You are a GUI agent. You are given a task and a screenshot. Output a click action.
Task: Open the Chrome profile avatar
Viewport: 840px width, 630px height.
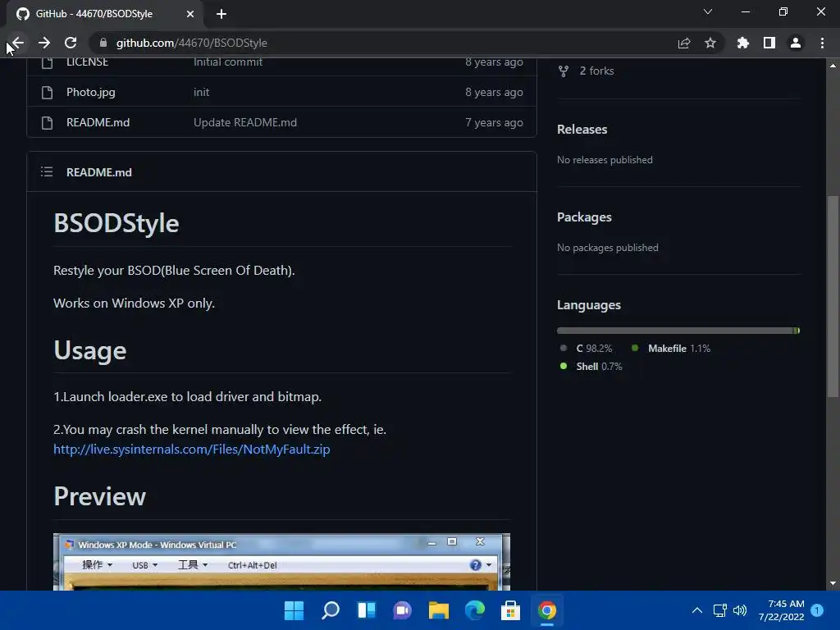point(796,43)
